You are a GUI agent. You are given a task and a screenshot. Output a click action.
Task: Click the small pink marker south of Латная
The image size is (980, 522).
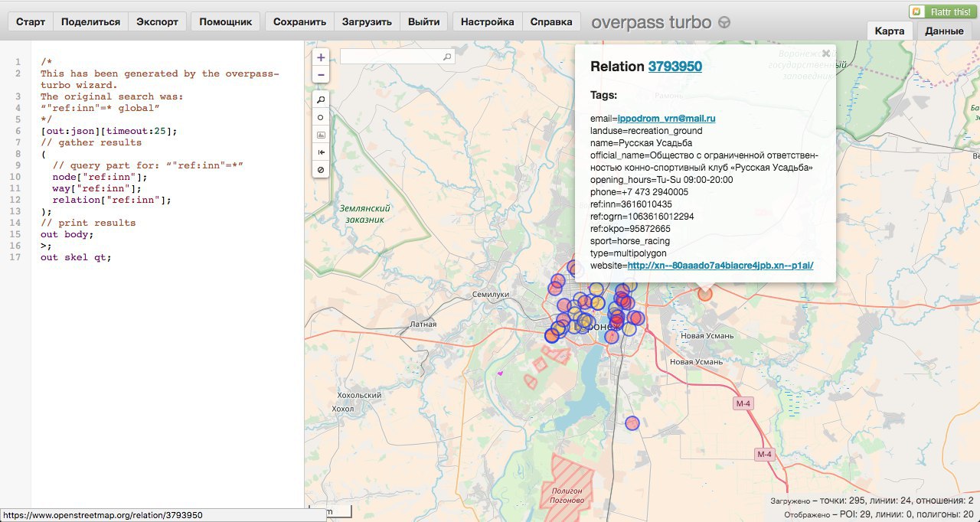(x=500, y=374)
